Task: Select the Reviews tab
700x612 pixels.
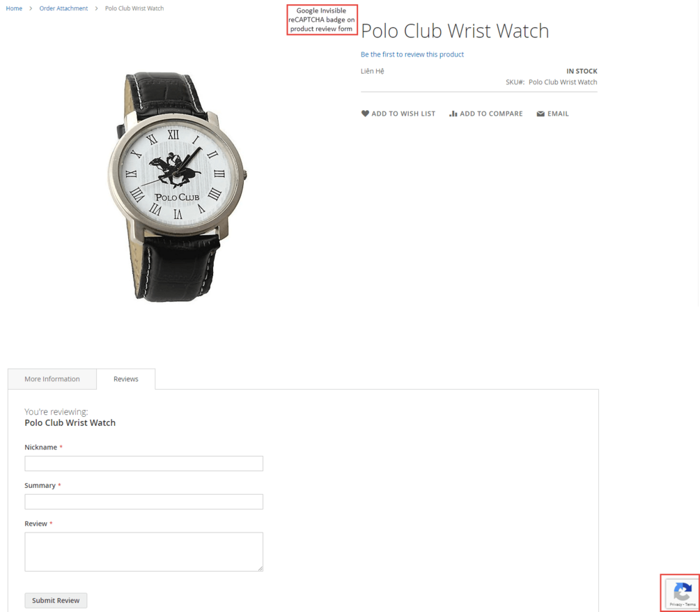Action: (x=126, y=378)
